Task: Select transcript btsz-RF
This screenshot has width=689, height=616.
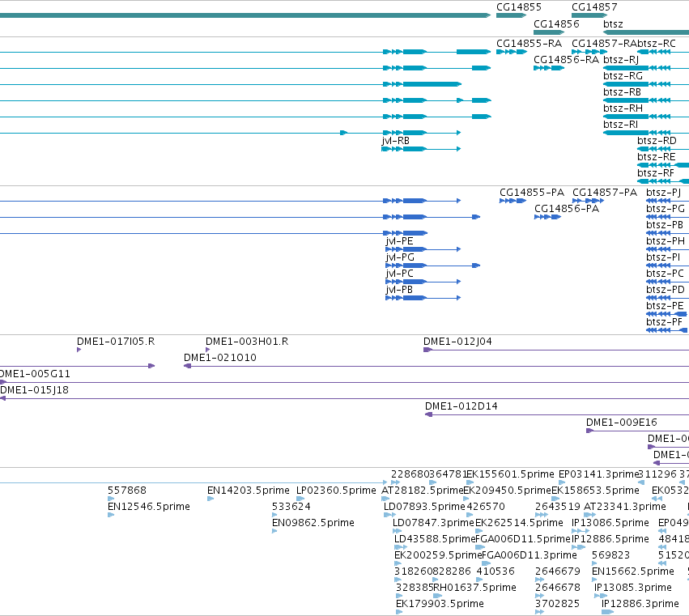Action: pyautogui.click(x=656, y=173)
